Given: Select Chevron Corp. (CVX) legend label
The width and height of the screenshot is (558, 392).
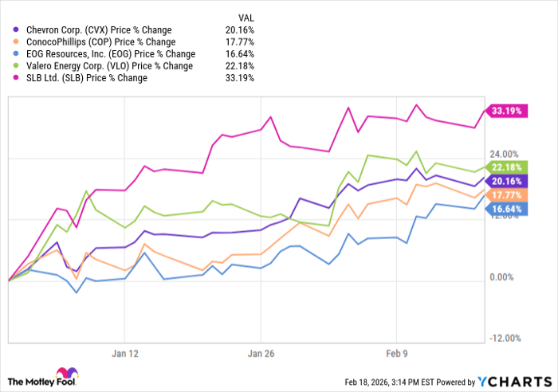Looking at the screenshot, I should [x=103, y=30].
